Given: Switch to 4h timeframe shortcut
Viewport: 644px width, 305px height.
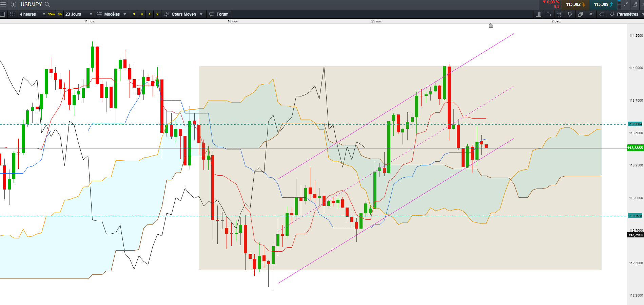Looking at the screenshot, I should (x=60, y=14).
